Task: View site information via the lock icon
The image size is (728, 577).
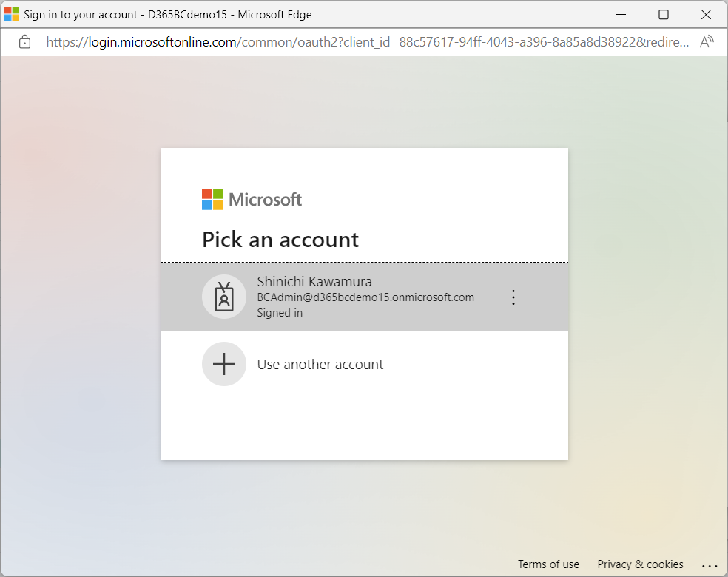Action: point(24,42)
